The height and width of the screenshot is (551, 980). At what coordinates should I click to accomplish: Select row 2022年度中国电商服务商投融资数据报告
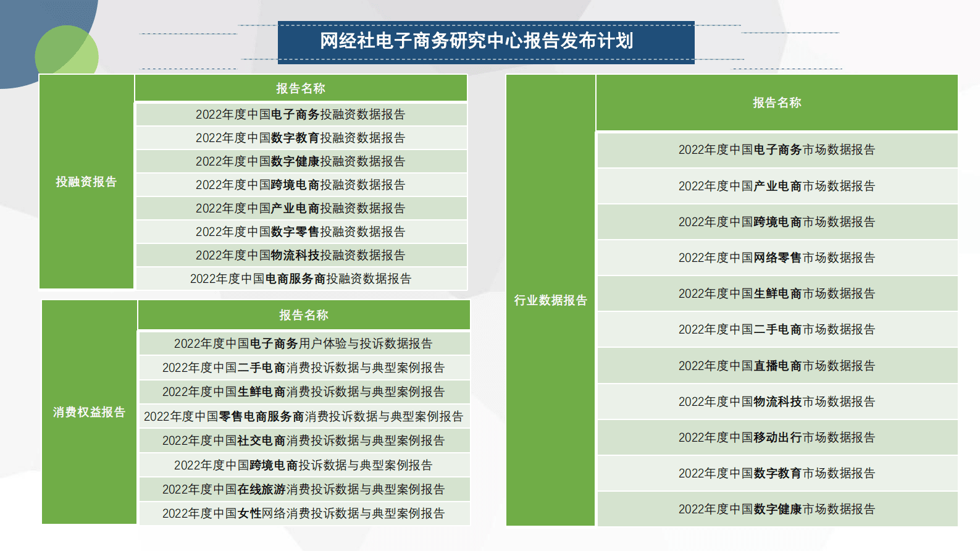tap(301, 279)
